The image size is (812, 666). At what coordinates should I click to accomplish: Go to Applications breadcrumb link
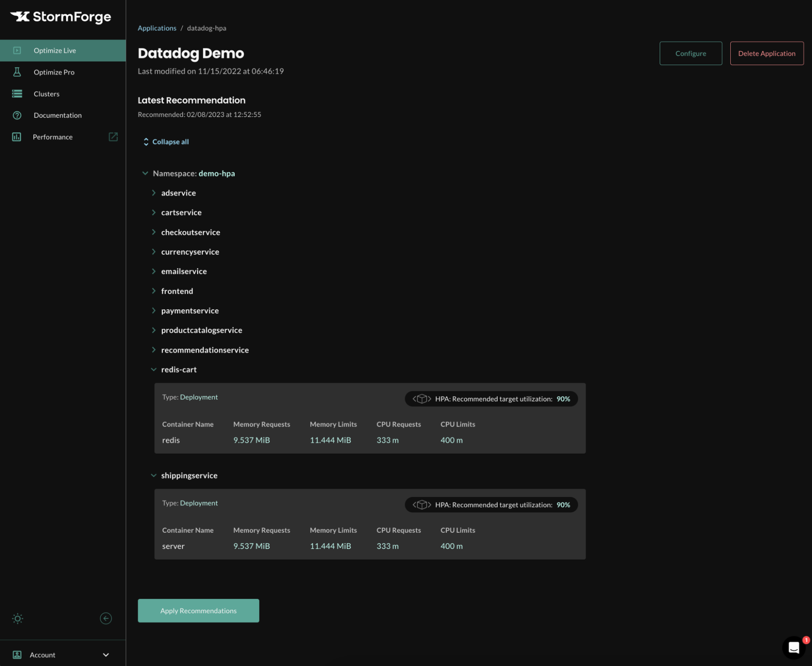coord(157,28)
